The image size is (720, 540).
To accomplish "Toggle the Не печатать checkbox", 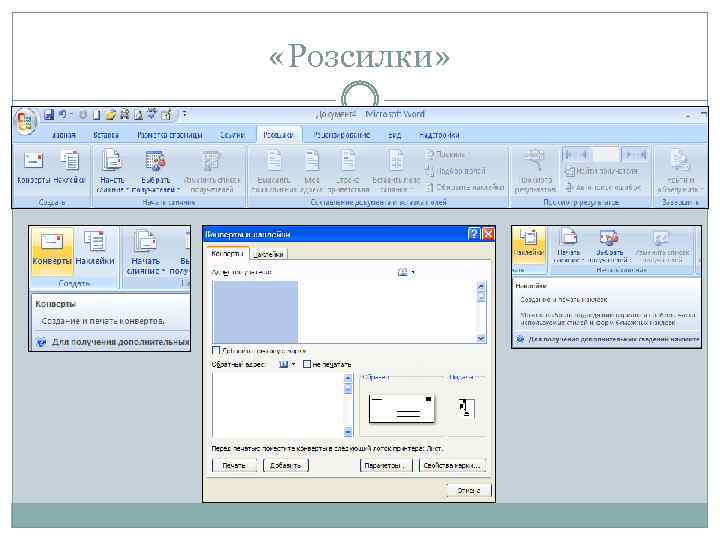I will pos(307,364).
